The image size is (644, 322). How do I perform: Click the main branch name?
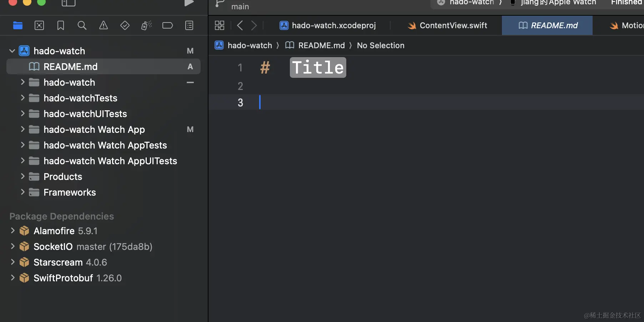(240, 6)
